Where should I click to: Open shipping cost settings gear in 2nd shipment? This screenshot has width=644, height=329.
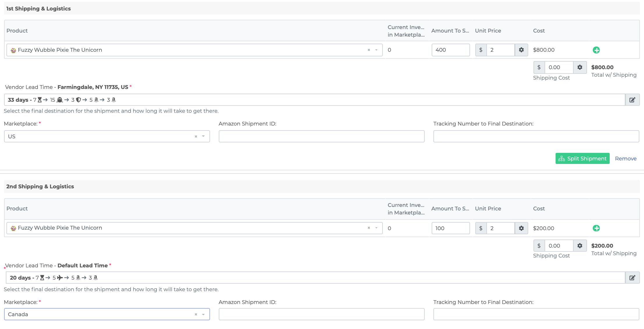tap(580, 246)
